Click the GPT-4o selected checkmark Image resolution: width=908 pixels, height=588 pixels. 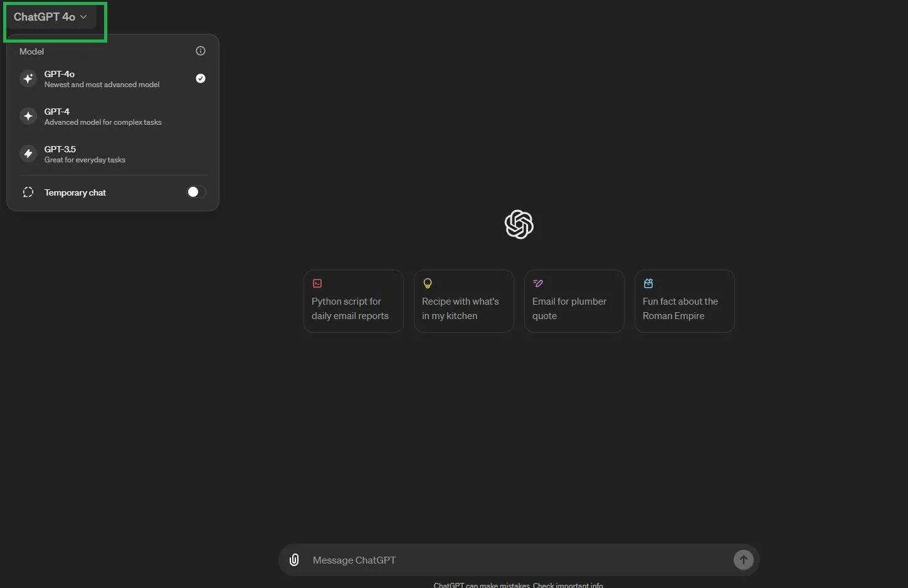[201, 78]
